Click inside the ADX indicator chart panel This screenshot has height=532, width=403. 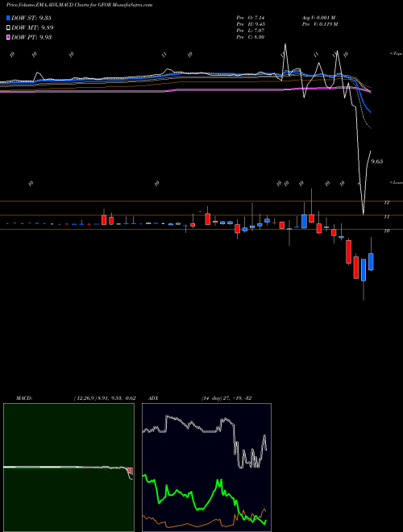click(206, 468)
